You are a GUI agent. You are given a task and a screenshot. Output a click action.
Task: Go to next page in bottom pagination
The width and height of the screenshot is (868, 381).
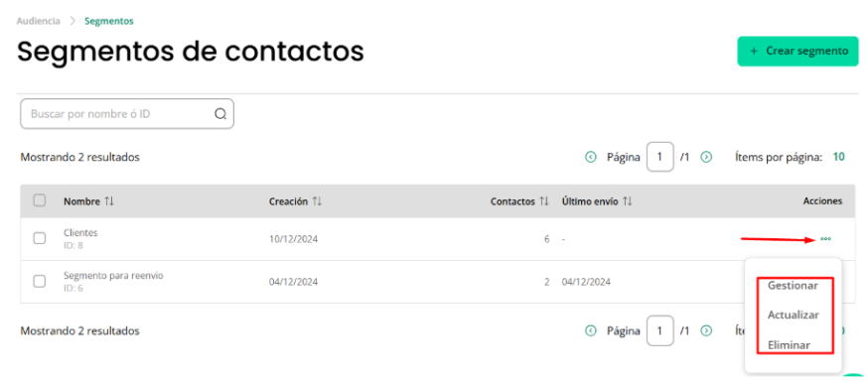(706, 330)
